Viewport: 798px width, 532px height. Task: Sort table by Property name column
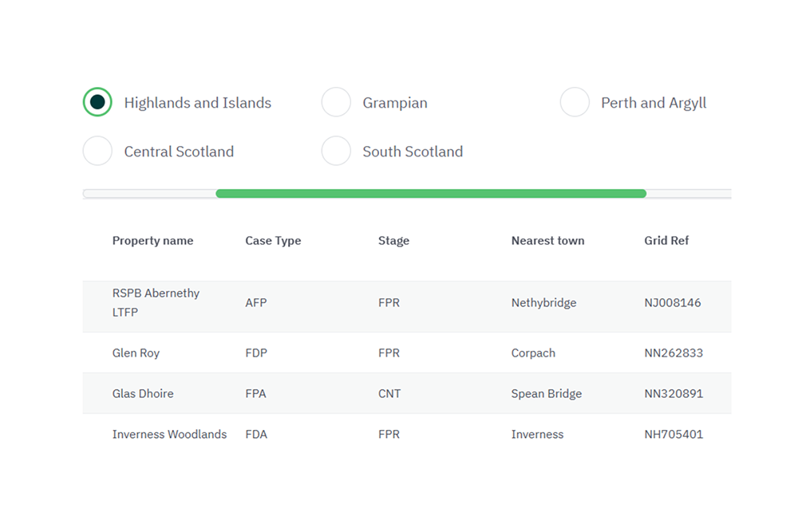(x=152, y=240)
